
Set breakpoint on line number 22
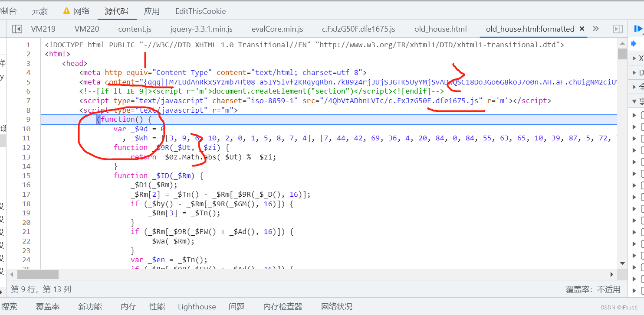tap(26, 241)
